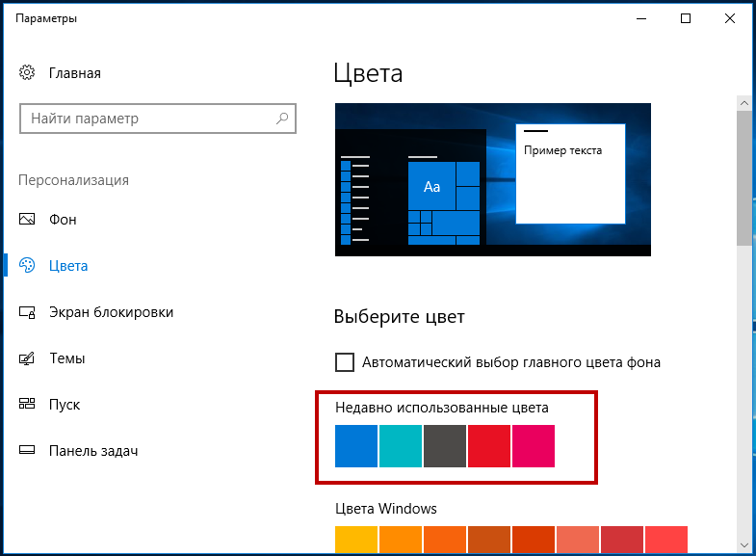Open the Экран блокировки page
Viewport: 756px width, 556px height.
tap(111, 312)
